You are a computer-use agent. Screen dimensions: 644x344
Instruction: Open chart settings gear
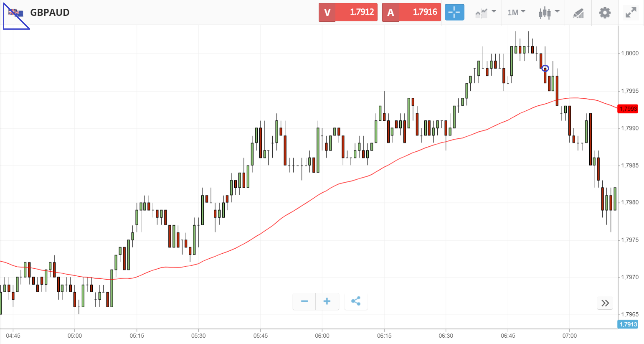pyautogui.click(x=605, y=13)
